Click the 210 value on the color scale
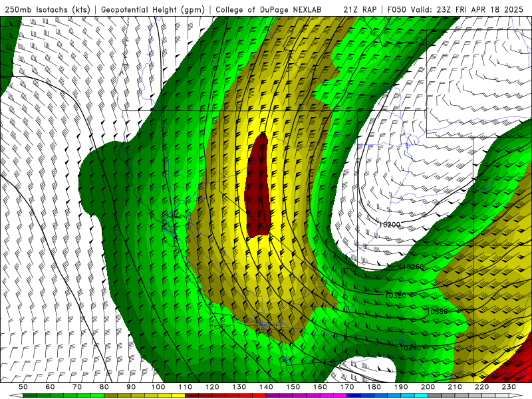The width and height of the screenshot is (532, 399). tap(456, 387)
